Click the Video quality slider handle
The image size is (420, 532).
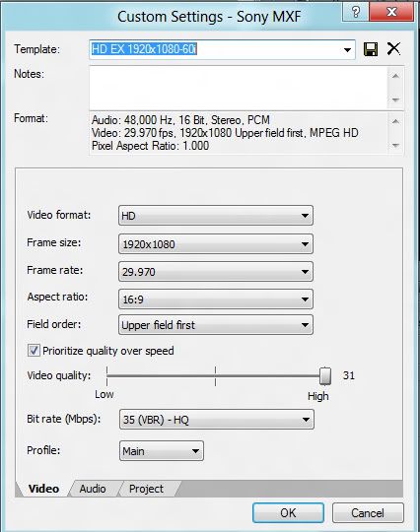click(x=325, y=376)
